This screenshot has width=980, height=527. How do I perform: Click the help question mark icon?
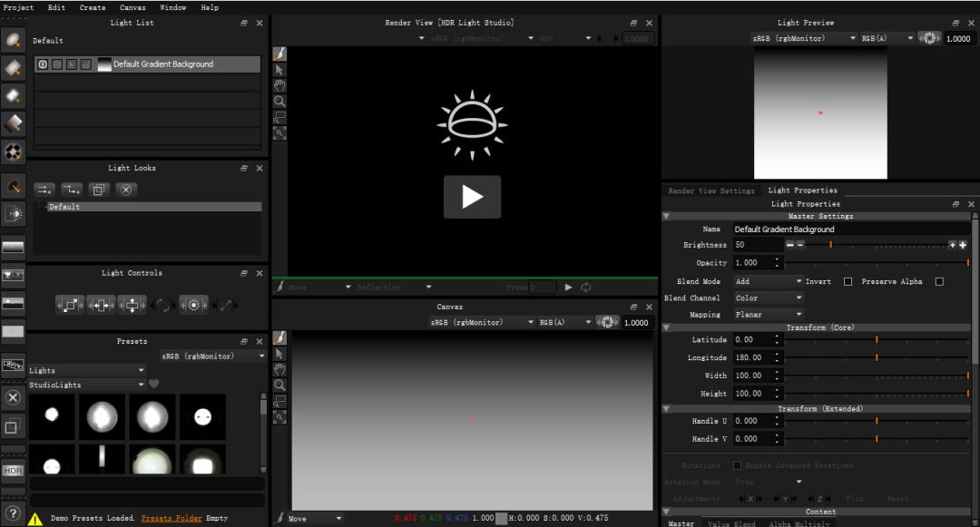pos(13,513)
